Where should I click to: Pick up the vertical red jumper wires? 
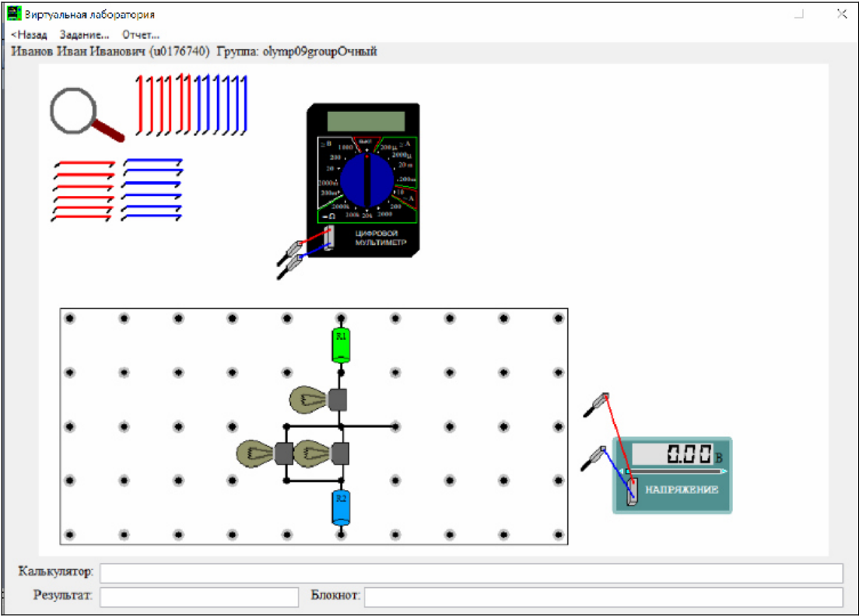click(x=163, y=104)
